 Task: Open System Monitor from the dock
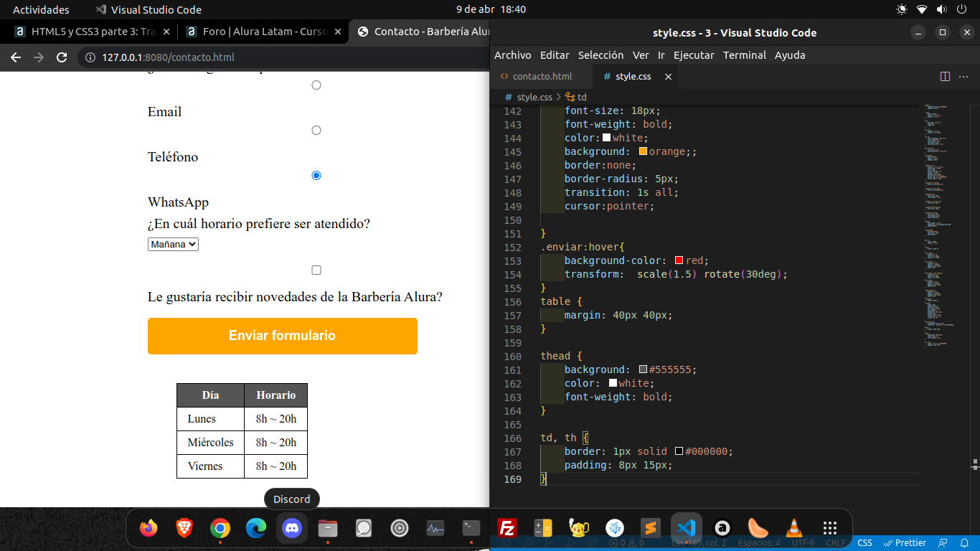point(435,528)
